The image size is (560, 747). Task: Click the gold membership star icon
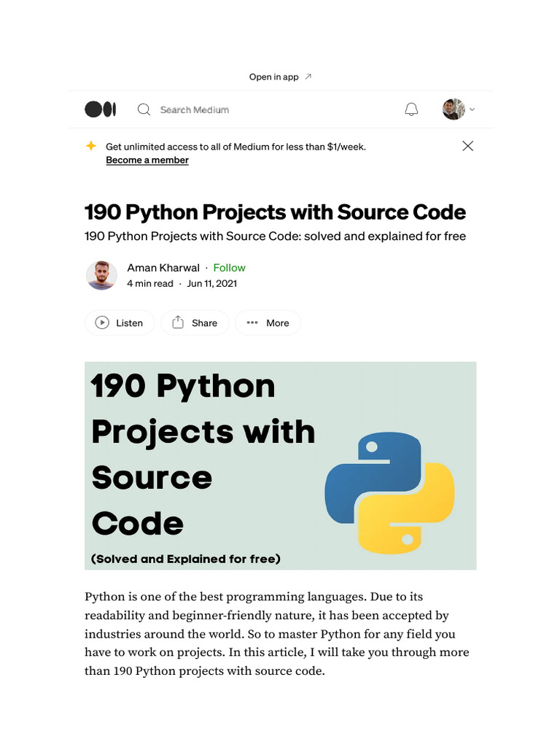(x=91, y=146)
